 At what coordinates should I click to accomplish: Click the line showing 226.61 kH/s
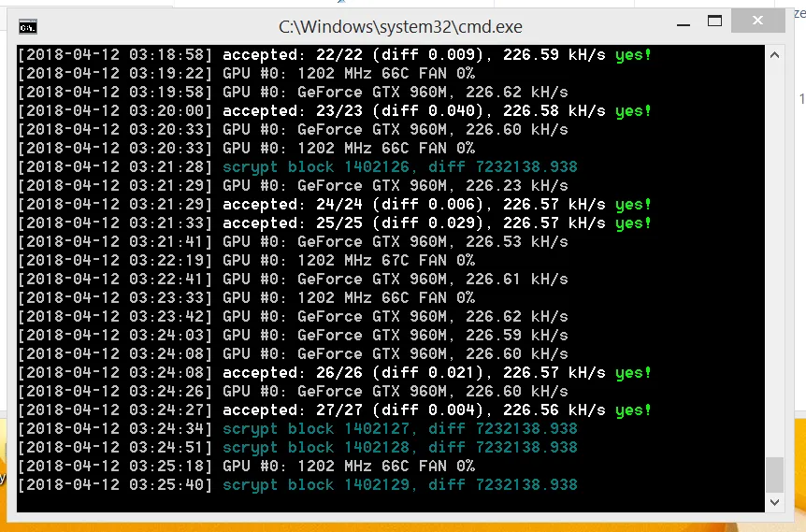[293, 280]
